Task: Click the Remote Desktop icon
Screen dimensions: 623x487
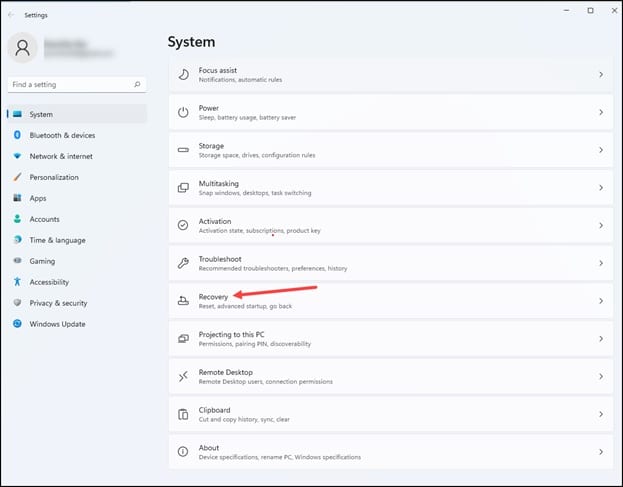Action: pos(183,376)
